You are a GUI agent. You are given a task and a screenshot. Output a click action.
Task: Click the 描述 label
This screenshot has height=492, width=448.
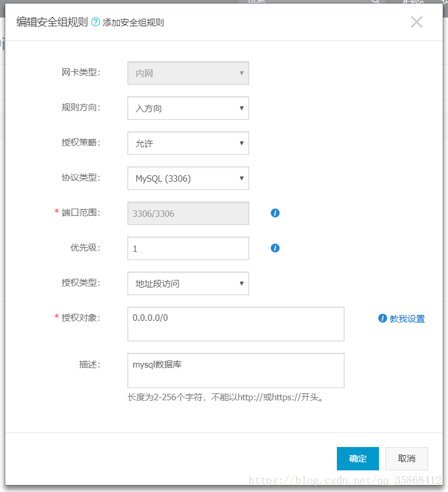[89, 364]
